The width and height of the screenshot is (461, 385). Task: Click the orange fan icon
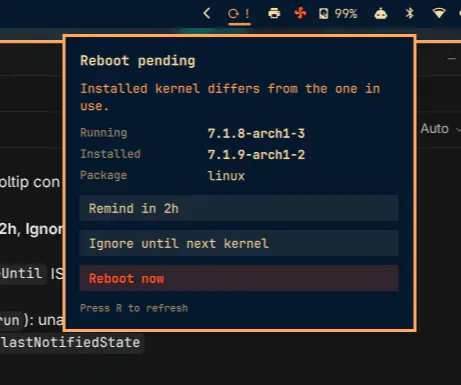point(300,13)
